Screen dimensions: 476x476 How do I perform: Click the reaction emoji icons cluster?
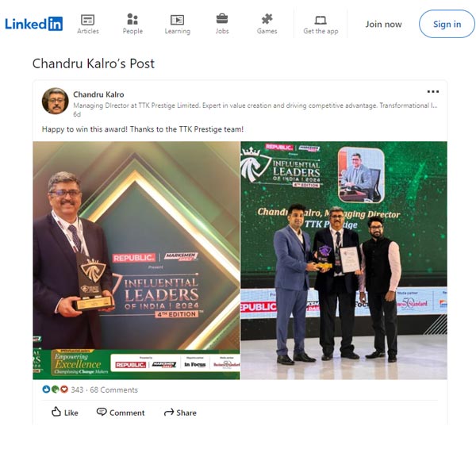pyautogui.click(x=56, y=390)
